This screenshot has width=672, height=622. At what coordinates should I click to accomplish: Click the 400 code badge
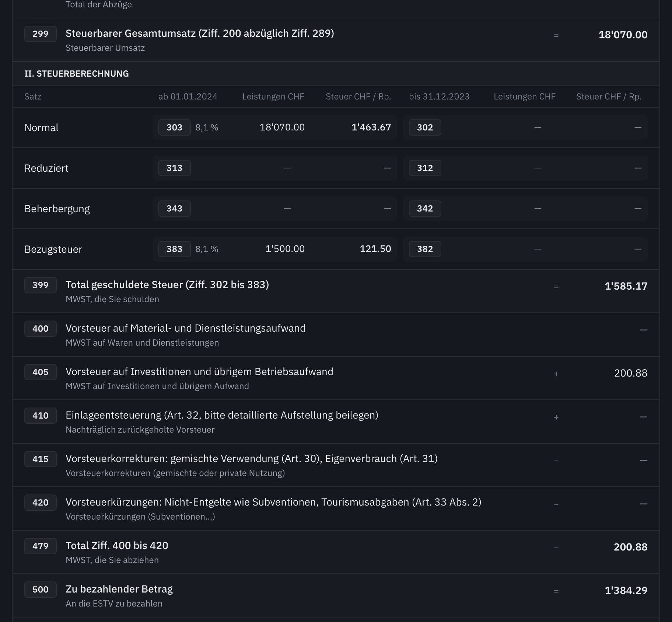41,329
